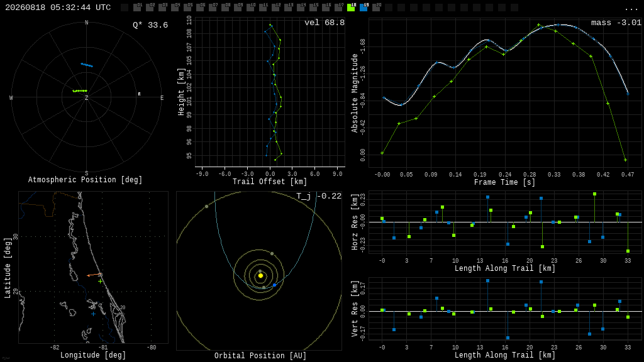This screenshot has width=644, height=362.
Task: Click the Q* 33.6 value
Action: pos(150,25)
